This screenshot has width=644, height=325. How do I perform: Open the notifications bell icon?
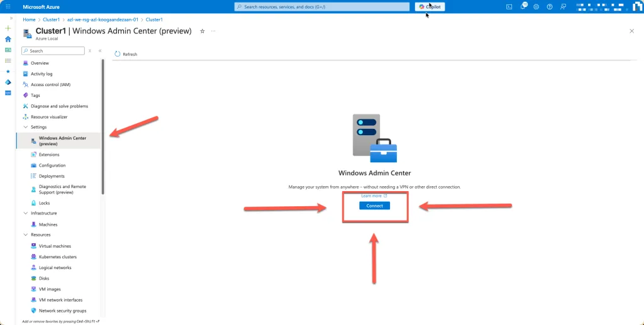coord(523,7)
